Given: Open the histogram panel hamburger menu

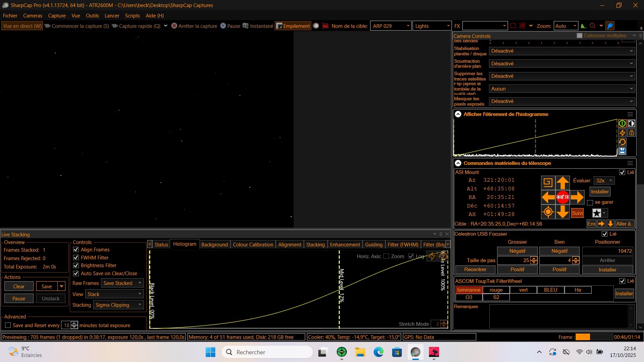Looking at the screenshot, I should (x=630, y=114).
